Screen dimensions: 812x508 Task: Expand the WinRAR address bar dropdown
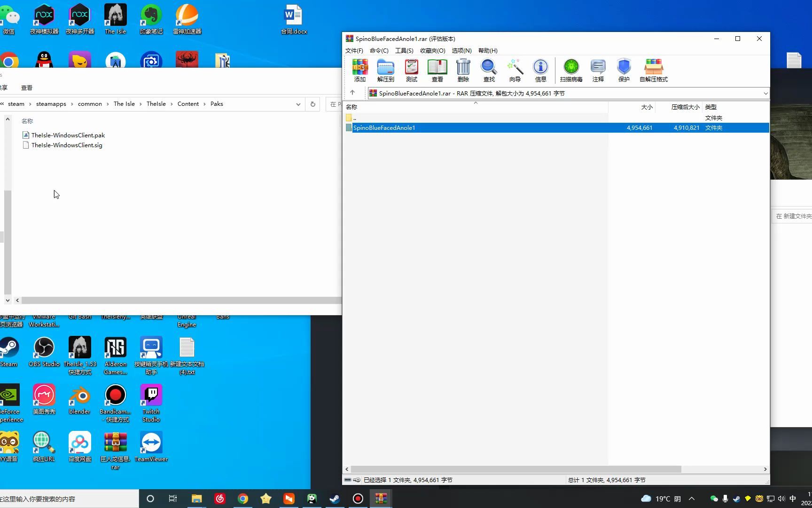point(765,93)
